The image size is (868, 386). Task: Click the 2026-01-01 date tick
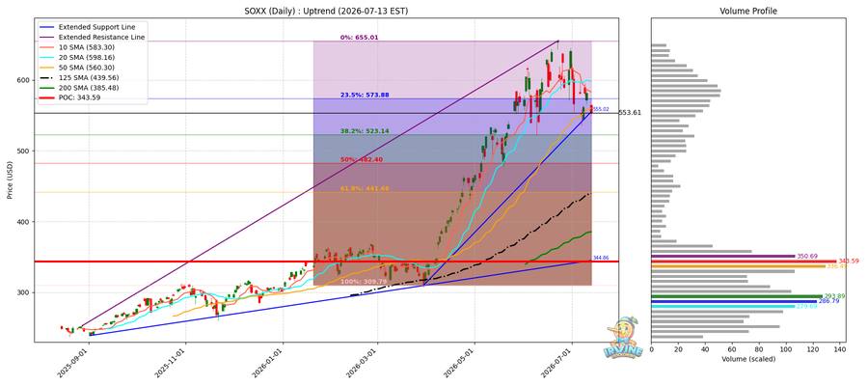pyautogui.click(x=265, y=365)
